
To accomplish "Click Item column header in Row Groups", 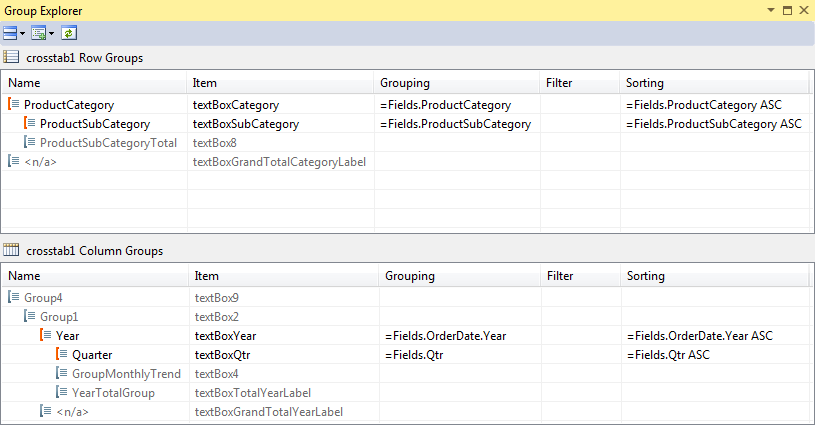I will point(280,83).
